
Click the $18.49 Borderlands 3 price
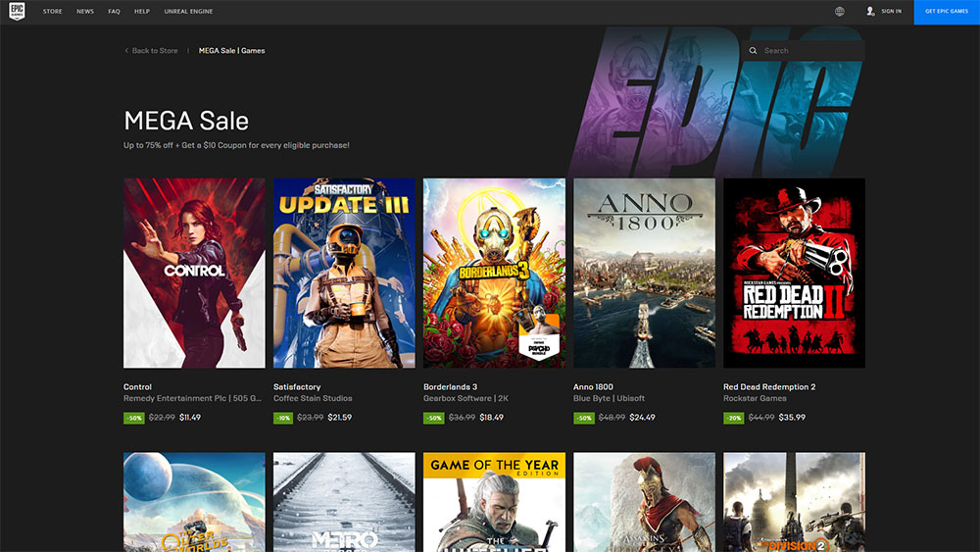(491, 417)
